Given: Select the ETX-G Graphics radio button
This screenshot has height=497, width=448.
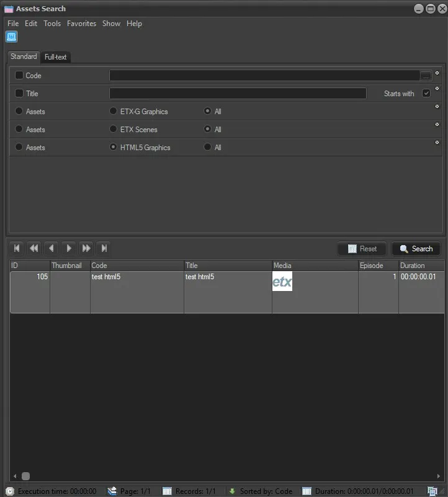Looking at the screenshot, I should 113,112.
